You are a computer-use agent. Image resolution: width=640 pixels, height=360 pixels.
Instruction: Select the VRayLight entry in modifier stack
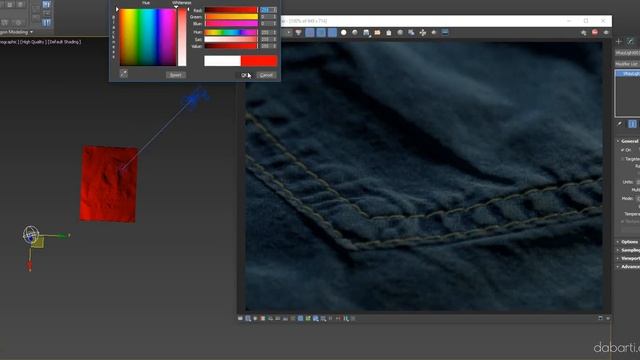coord(628,73)
